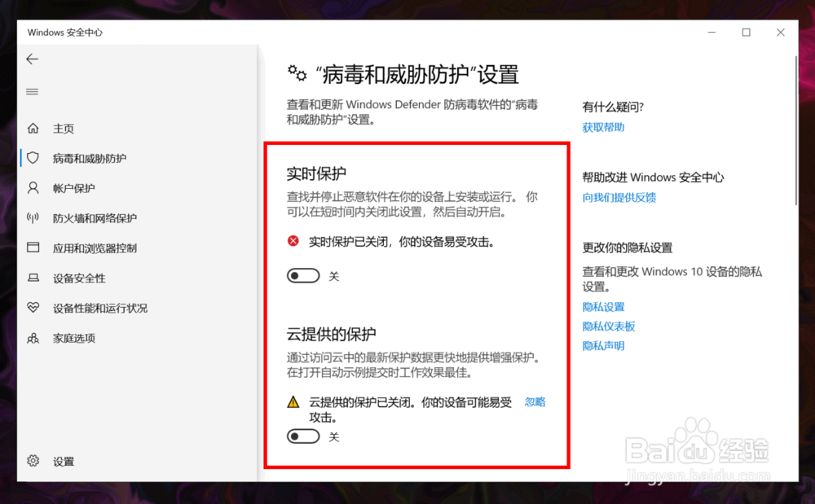This screenshot has height=504, width=815.
Task: Click the family icon for 家庭选项
Action: pos(33,339)
